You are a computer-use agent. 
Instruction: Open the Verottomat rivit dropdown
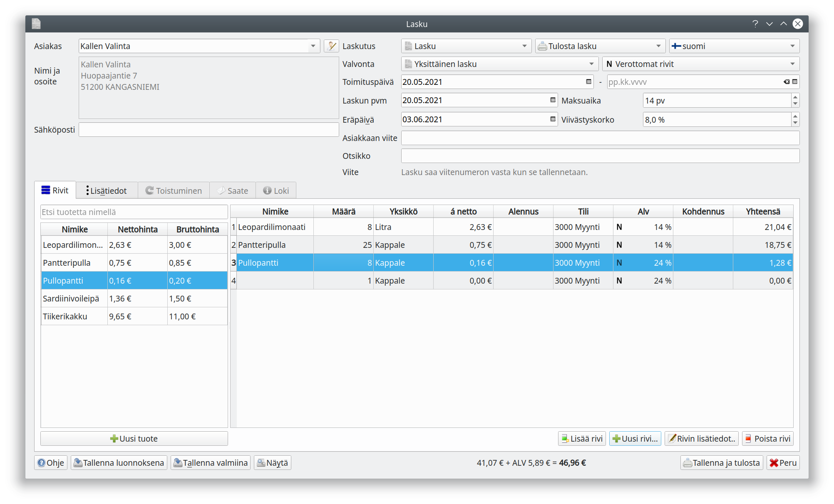click(701, 64)
